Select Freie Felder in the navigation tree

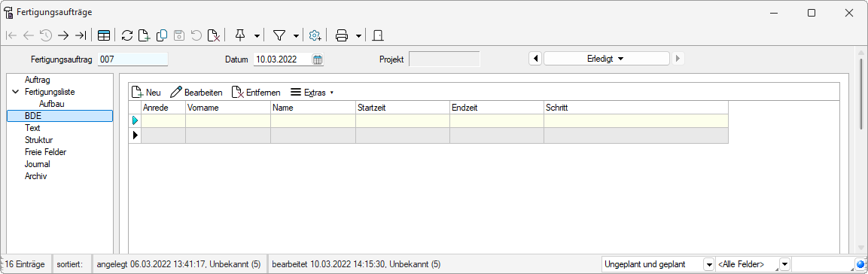tap(45, 152)
